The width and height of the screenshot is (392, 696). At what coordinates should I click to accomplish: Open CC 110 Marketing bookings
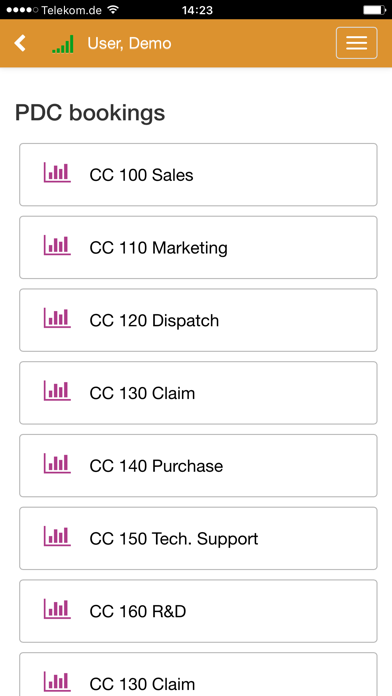point(198,247)
